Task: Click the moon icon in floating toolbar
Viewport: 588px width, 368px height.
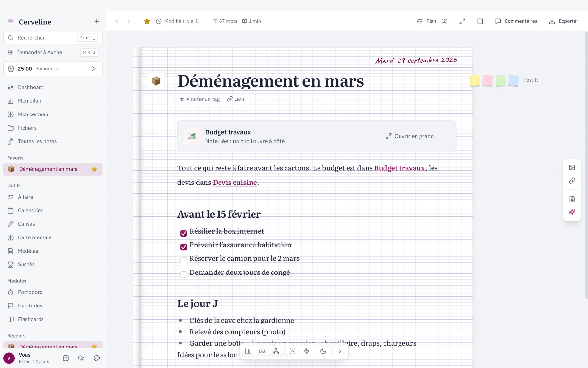Action: pyautogui.click(x=323, y=351)
